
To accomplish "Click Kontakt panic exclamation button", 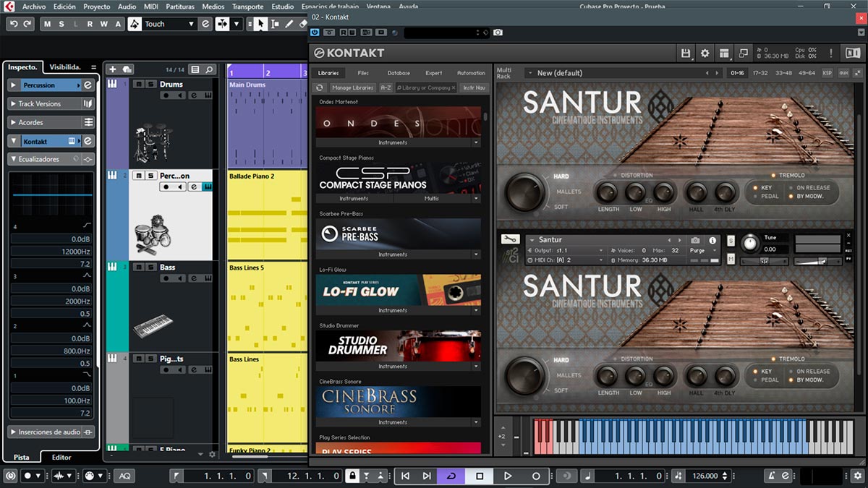I will coord(832,53).
